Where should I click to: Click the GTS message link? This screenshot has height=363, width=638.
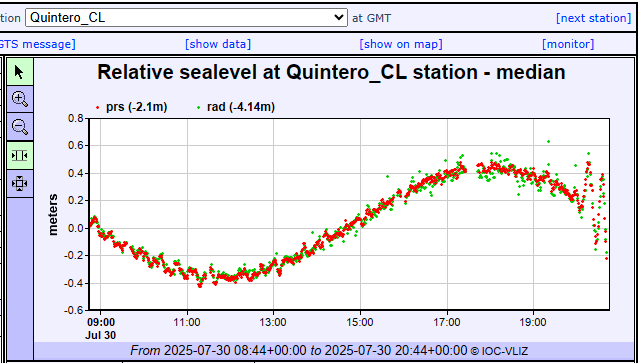(x=37, y=44)
